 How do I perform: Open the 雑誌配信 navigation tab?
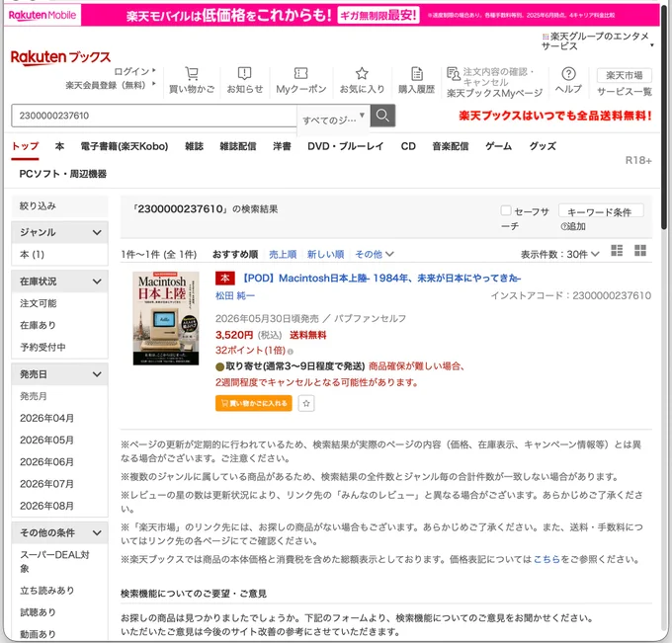(238, 146)
